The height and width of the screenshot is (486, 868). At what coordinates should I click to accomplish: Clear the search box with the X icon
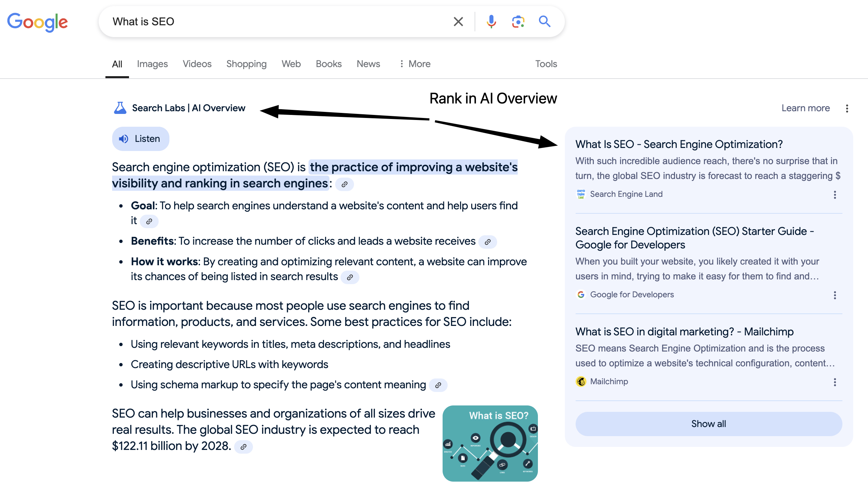point(458,22)
